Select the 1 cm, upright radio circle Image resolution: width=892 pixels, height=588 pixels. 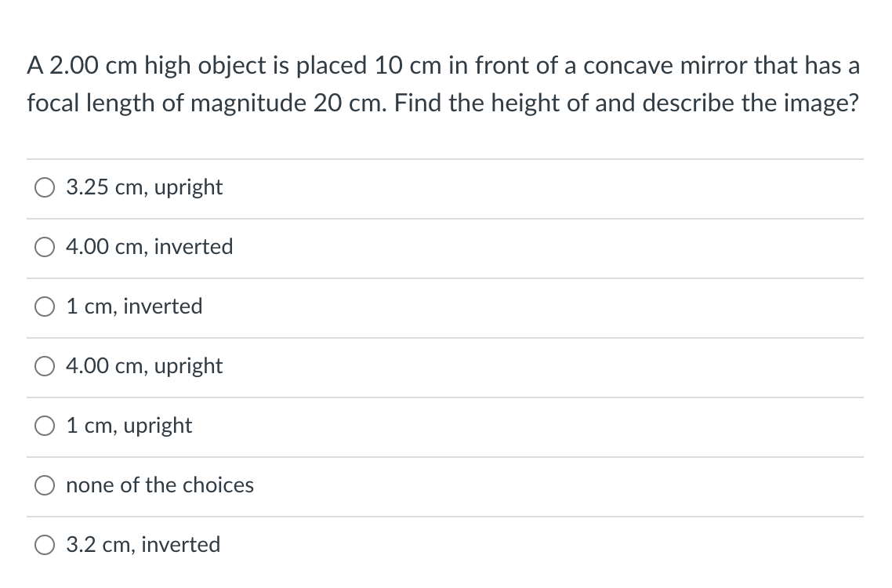click(44, 426)
